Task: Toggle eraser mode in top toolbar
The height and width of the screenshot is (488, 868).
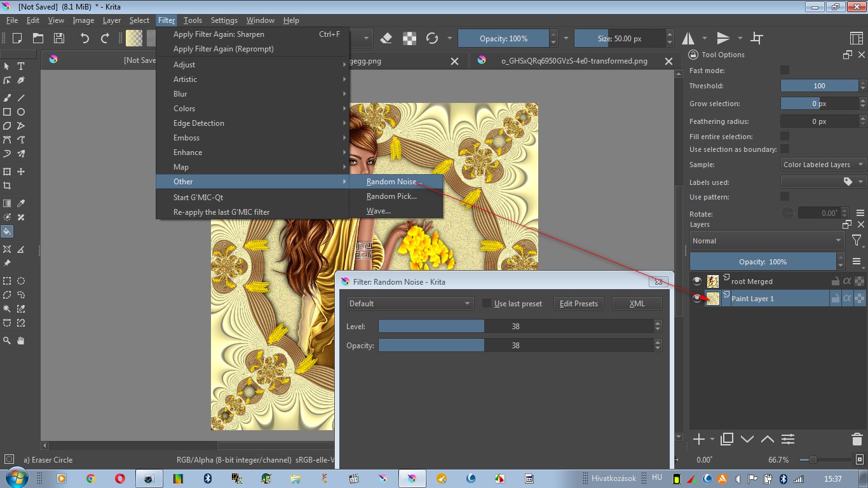Action: (386, 38)
